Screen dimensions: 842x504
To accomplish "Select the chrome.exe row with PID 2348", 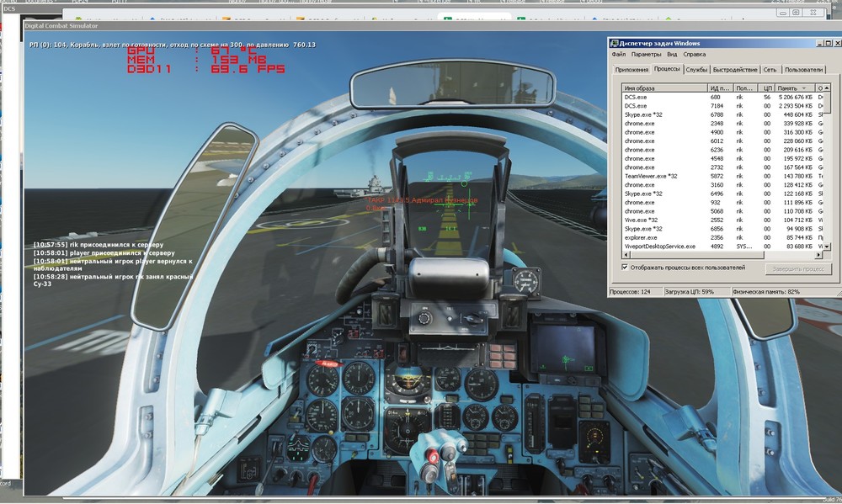I will (x=722, y=124).
